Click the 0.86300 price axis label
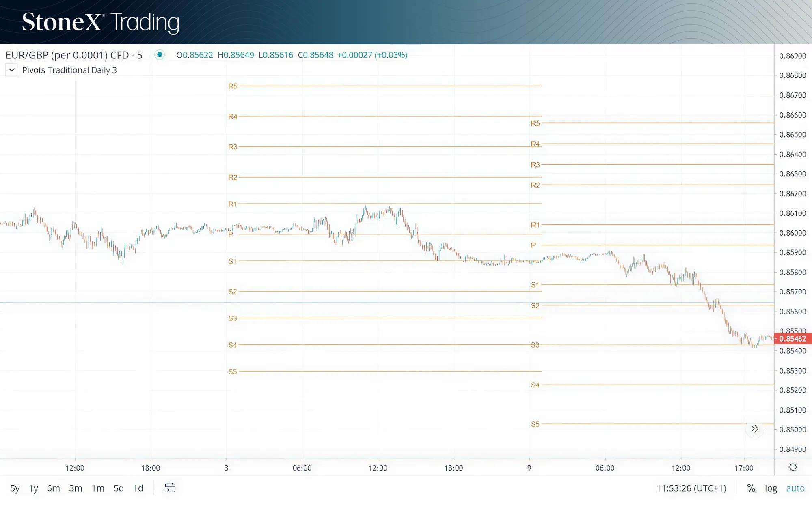 tap(793, 174)
